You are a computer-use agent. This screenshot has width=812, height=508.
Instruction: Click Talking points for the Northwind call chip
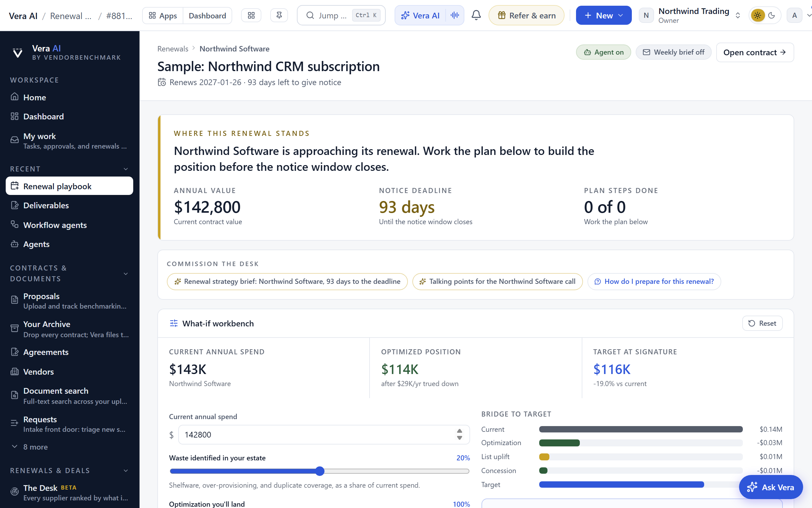click(x=498, y=282)
